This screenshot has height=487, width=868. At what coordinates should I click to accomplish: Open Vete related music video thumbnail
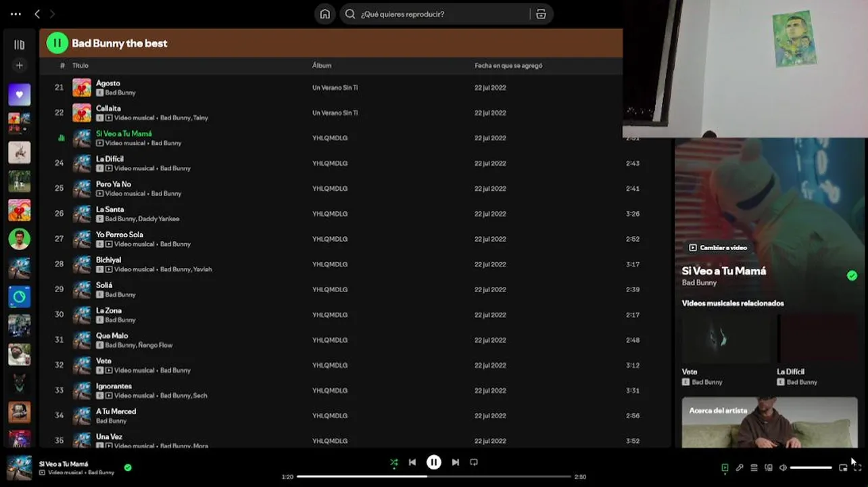[726, 339]
